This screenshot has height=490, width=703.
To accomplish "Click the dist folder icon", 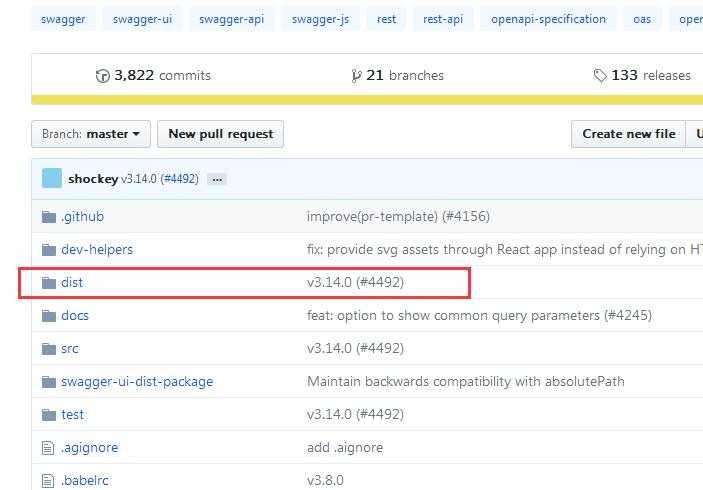I will (x=48, y=283).
